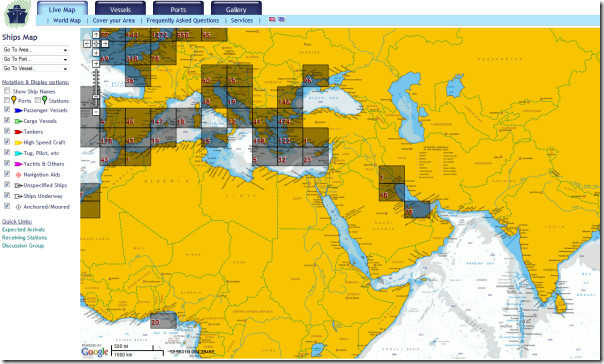Click map grid cell labeled 146

[290, 97]
